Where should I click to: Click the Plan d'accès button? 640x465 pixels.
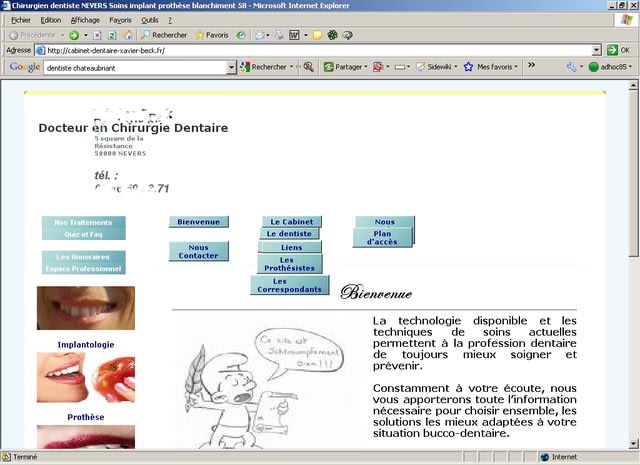tap(381, 237)
